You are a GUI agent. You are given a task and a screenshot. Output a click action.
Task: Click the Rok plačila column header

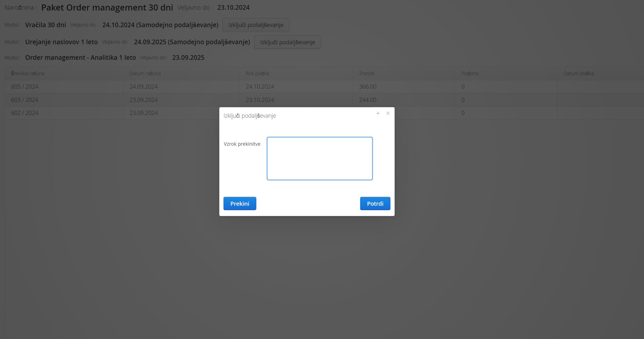[x=257, y=74]
